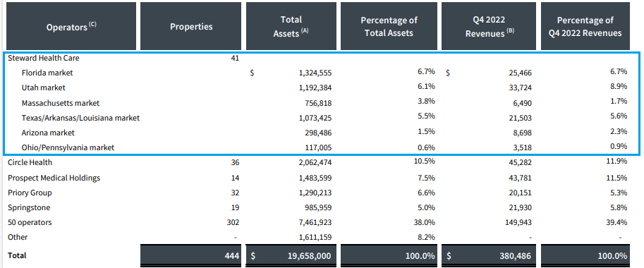Select the total revenues cell 380,486

tap(489, 256)
